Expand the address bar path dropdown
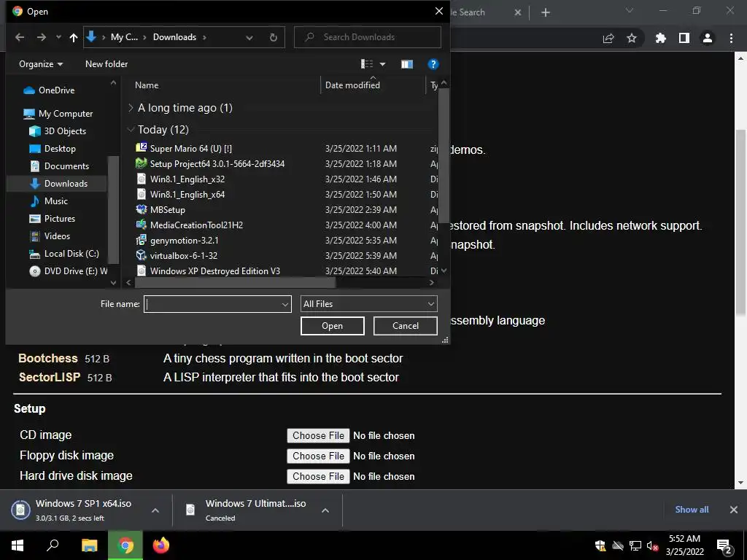The width and height of the screenshot is (747, 560). pos(249,37)
